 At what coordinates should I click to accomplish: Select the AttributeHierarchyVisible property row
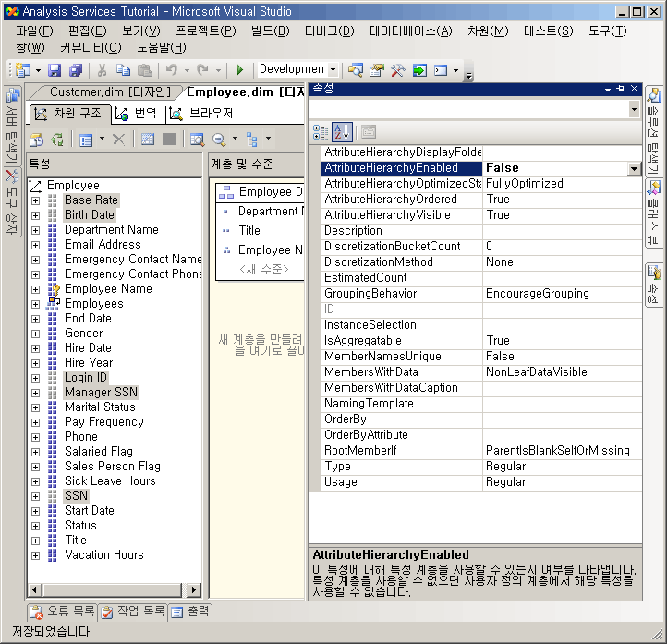pos(481,215)
